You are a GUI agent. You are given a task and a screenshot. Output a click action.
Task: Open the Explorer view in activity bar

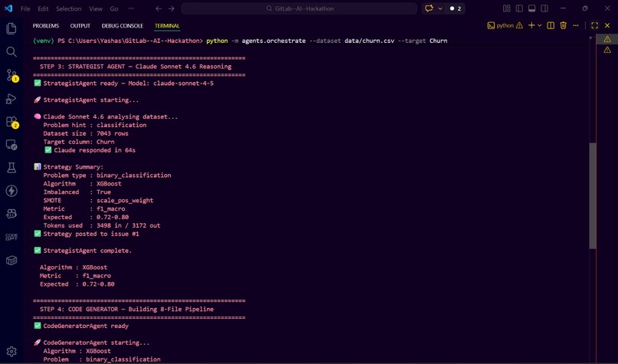tap(12, 28)
